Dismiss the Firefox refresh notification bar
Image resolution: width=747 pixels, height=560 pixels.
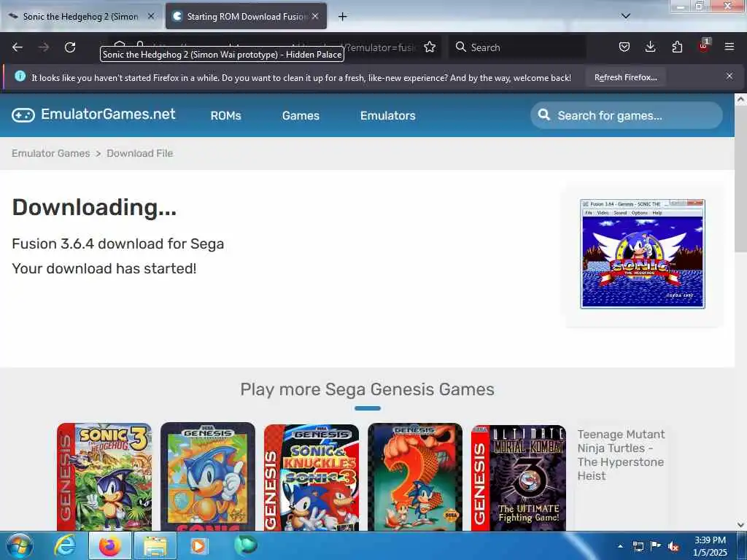[x=729, y=76]
